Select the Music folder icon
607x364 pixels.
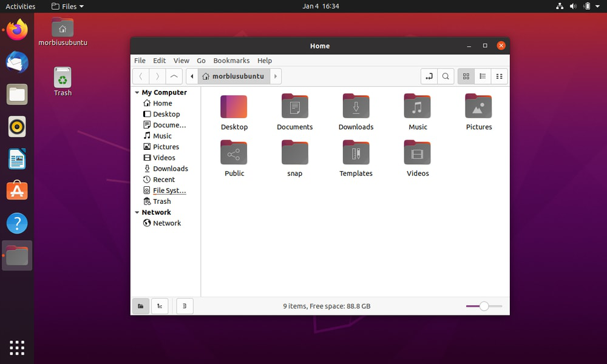[418, 106]
